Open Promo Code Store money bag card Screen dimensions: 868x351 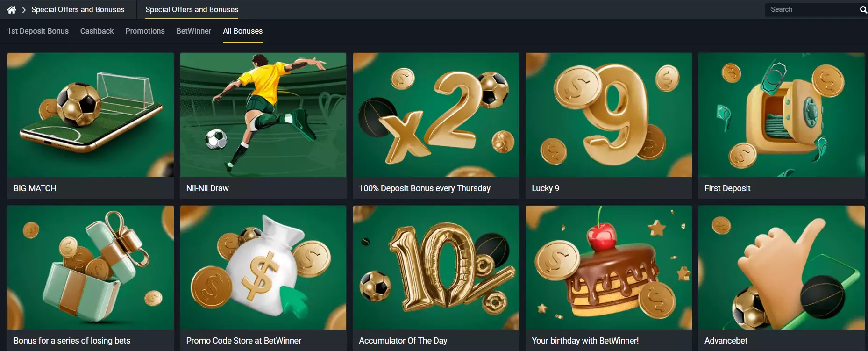point(263,278)
